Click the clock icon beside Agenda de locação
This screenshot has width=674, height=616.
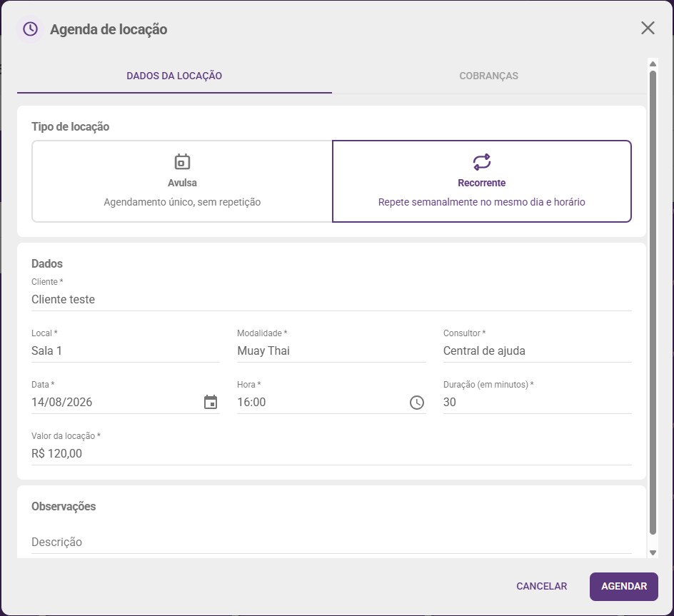(x=30, y=29)
